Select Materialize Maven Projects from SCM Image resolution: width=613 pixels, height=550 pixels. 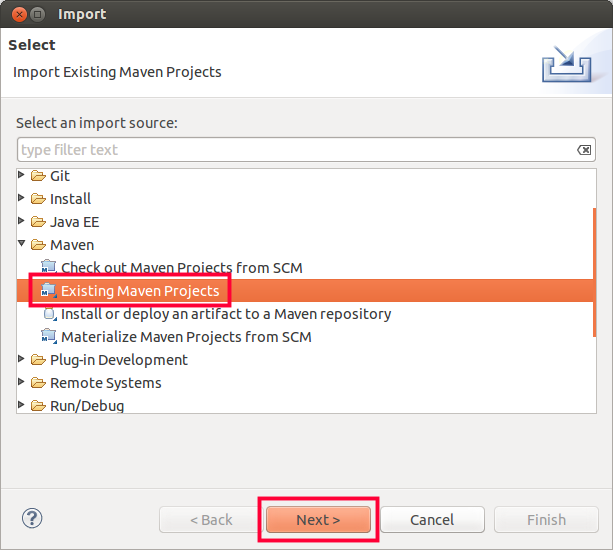click(x=186, y=337)
